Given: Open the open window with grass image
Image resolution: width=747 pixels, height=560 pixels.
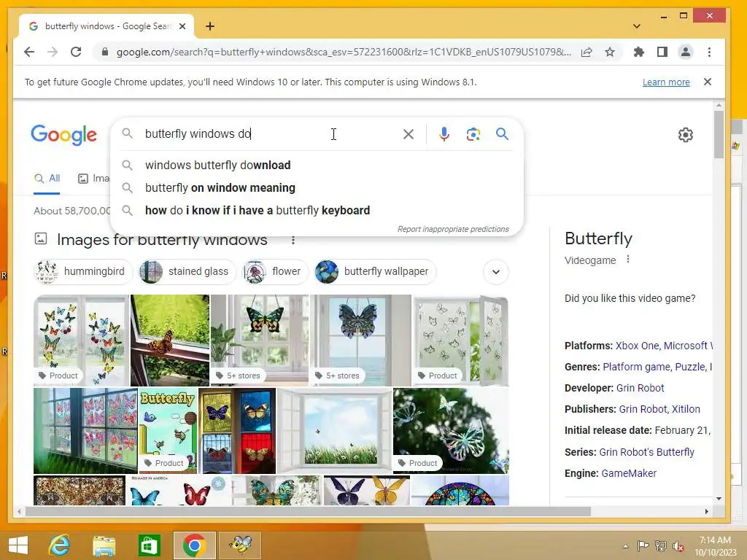Looking at the screenshot, I should 334,431.
